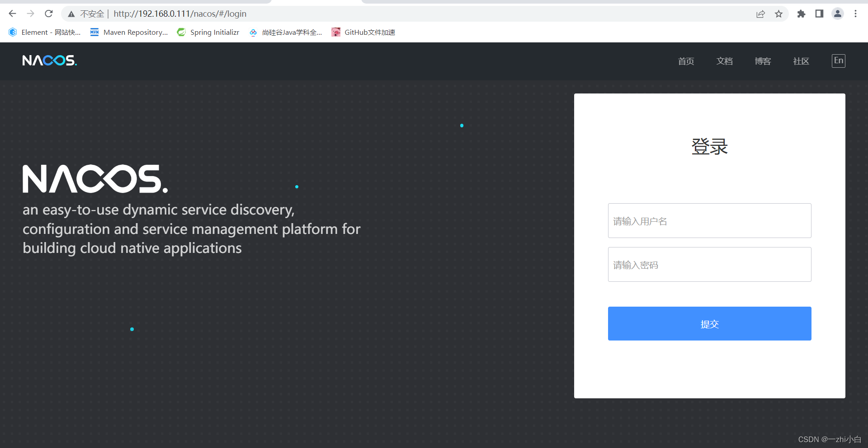Switch language with the En toggle
Viewport: 868px width, 448px height.
(x=839, y=61)
